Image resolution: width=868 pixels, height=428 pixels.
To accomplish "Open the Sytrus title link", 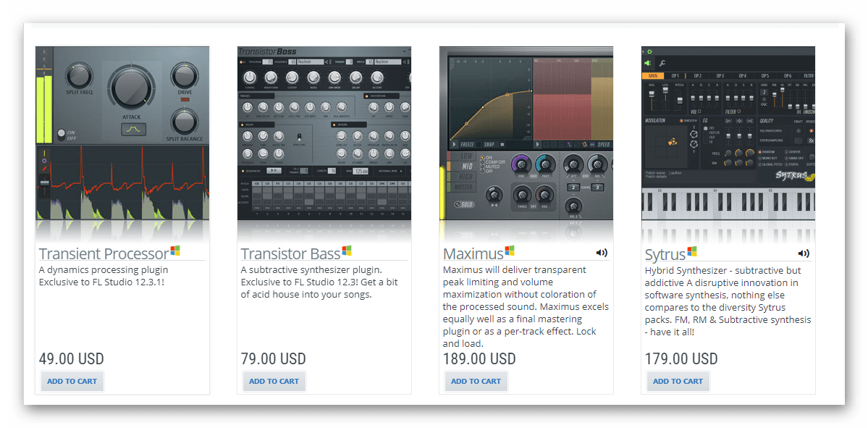I will (x=665, y=255).
